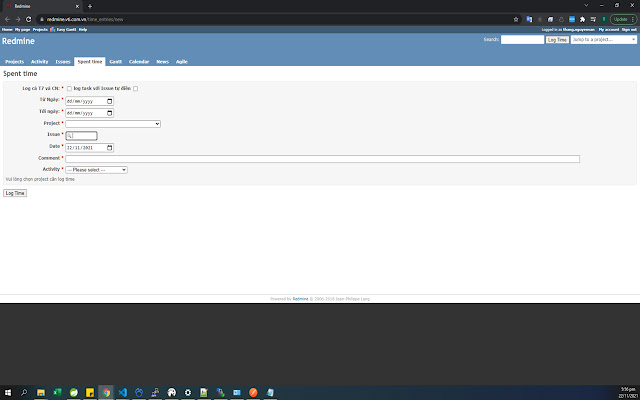640x400 pixels.
Task: Click the browser address bar URL
Action: pyautogui.click(x=85, y=19)
